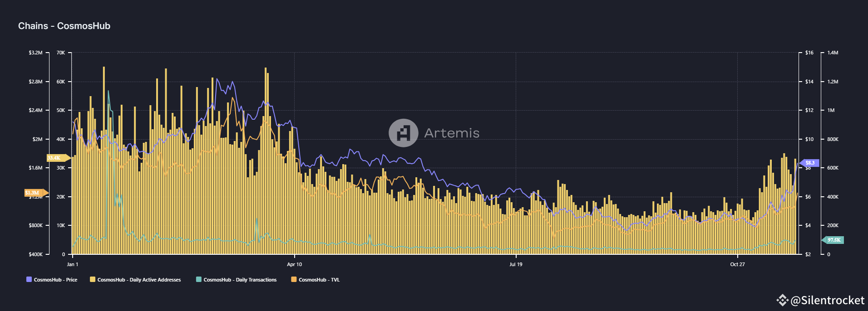The image size is (868, 311).
Task: Toggle the CosmosHub - Daily Transactions legend
Action: click(x=236, y=280)
